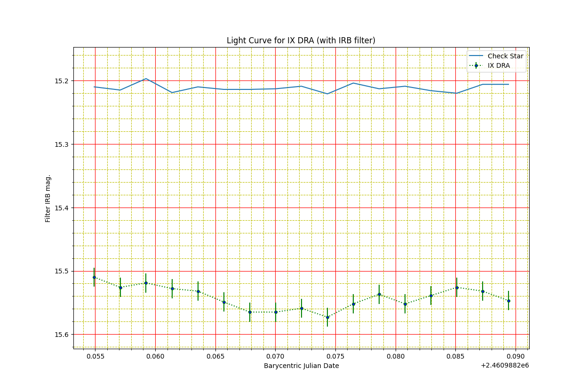Click the IX DRA data point at 0.085

pyautogui.click(x=457, y=288)
